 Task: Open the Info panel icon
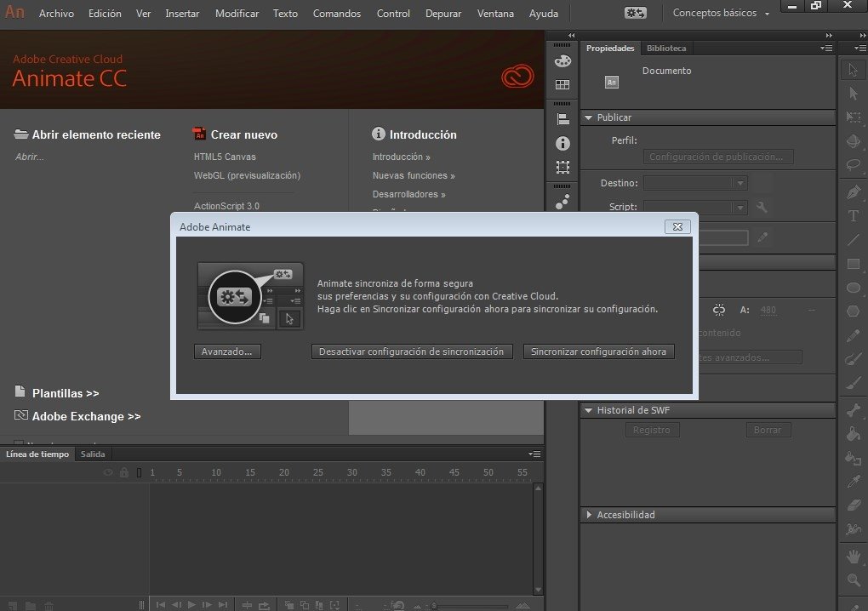tap(562, 143)
